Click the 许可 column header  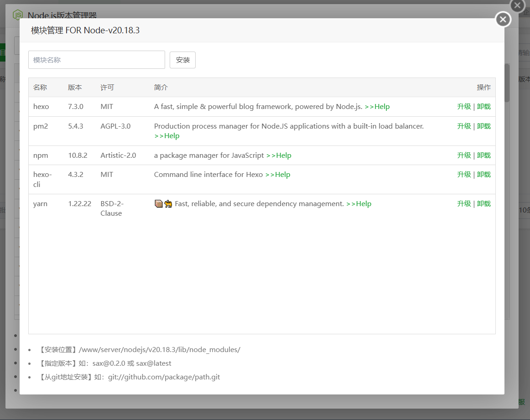click(107, 88)
